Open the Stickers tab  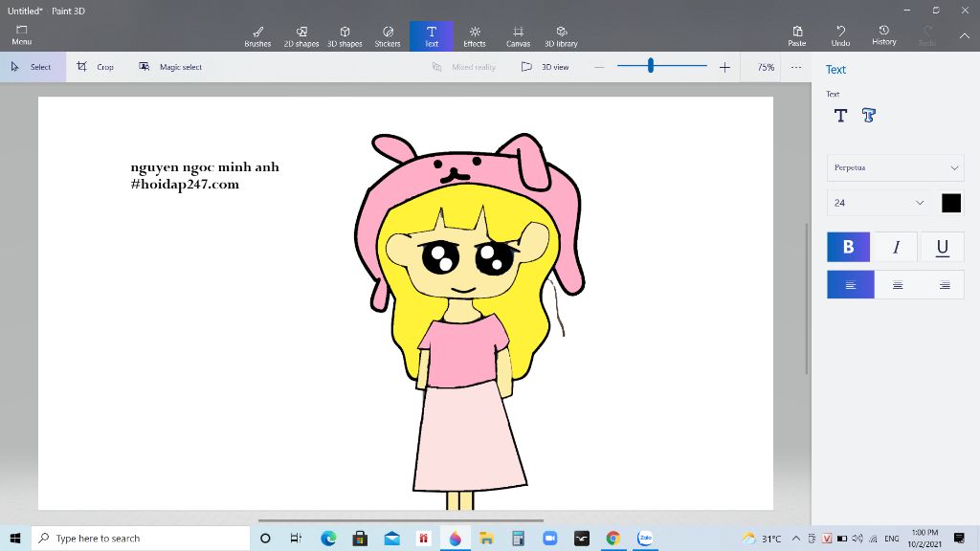[388, 36]
